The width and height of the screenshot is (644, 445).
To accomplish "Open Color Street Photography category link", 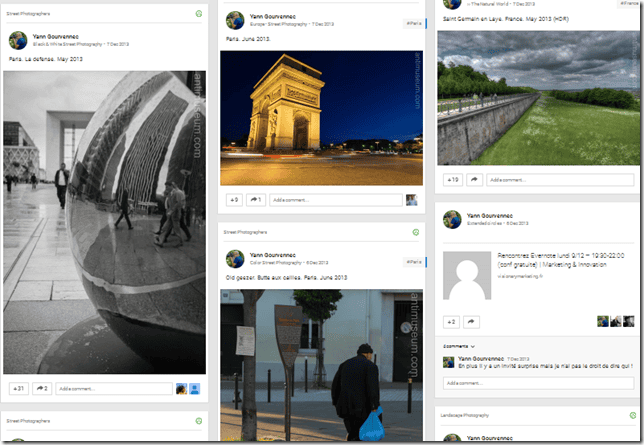I will click(x=276, y=263).
